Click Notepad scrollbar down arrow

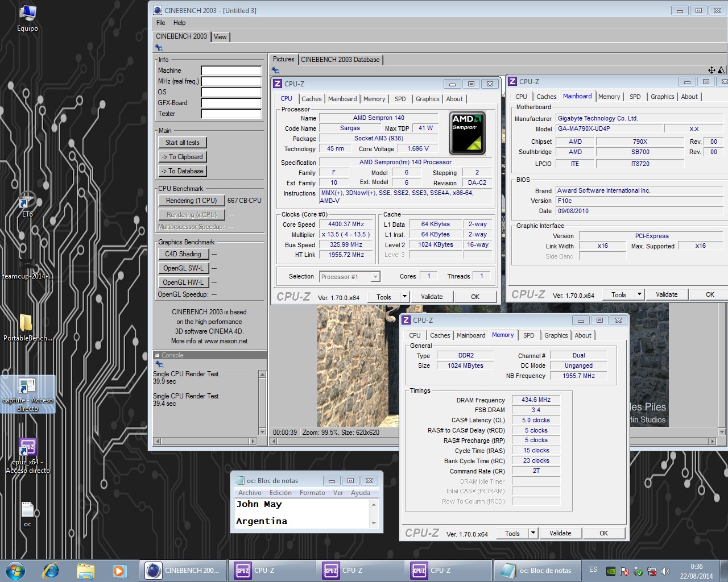pos(374,523)
